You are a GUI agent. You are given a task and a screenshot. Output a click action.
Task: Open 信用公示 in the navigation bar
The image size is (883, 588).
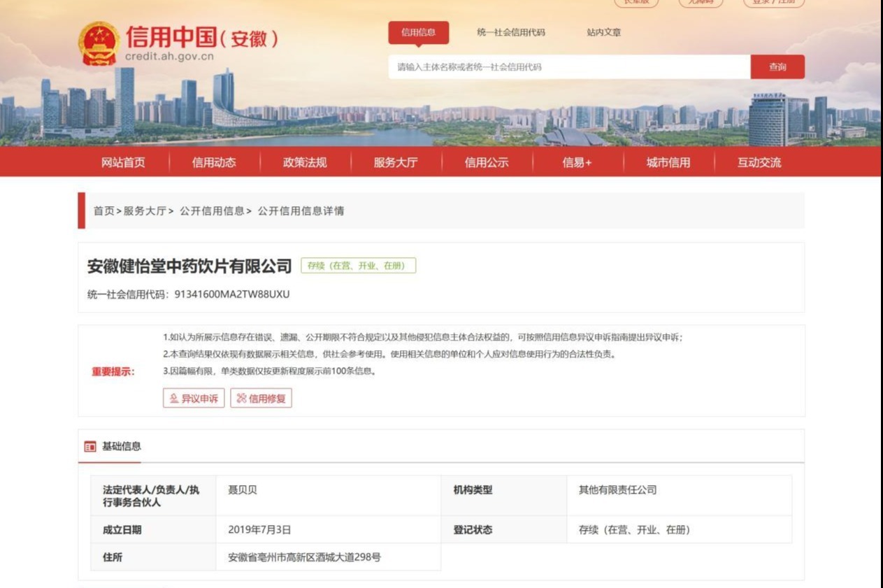(487, 162)
